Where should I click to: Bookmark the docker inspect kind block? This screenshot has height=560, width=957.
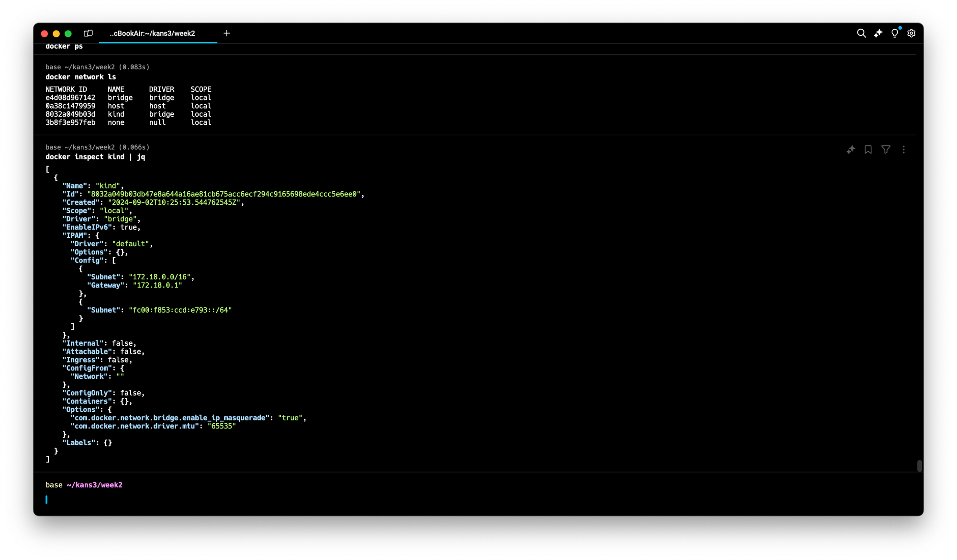pos(868,150)
